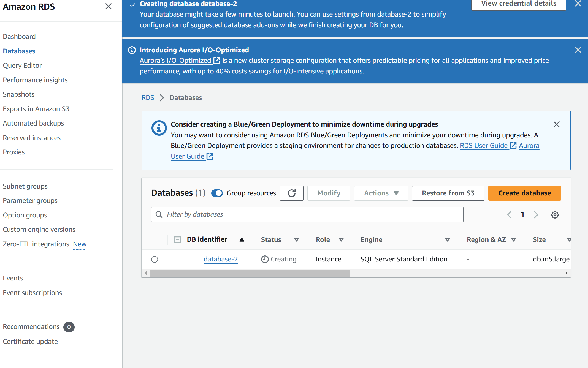Open Events in the sidebar
Screen dimensions: 588x368
13,278
